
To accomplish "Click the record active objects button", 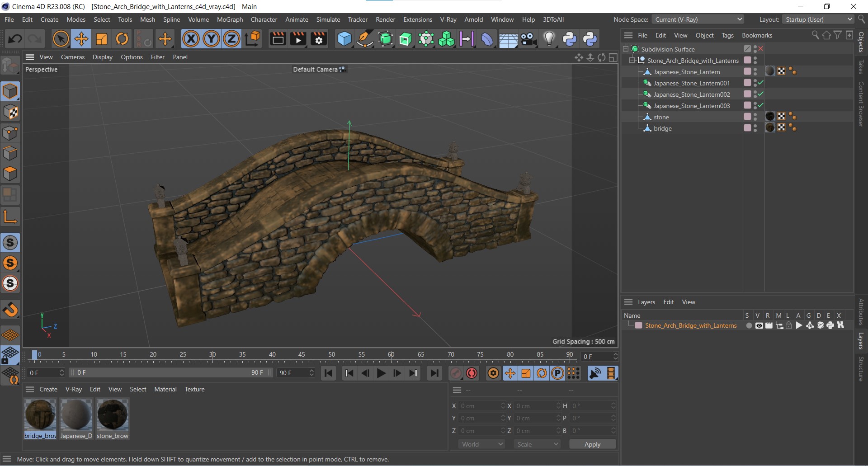I will [456, 373].
